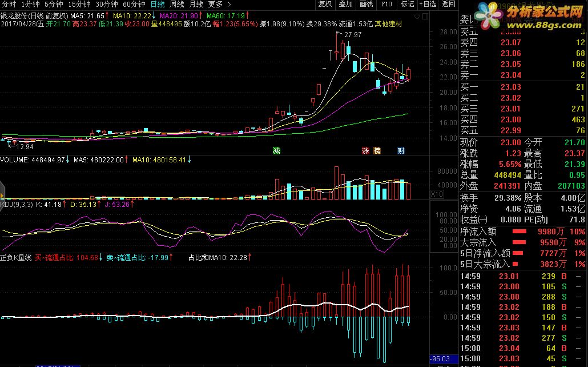
Task: Click the 标记 mark button
Action: coord(407,4)
